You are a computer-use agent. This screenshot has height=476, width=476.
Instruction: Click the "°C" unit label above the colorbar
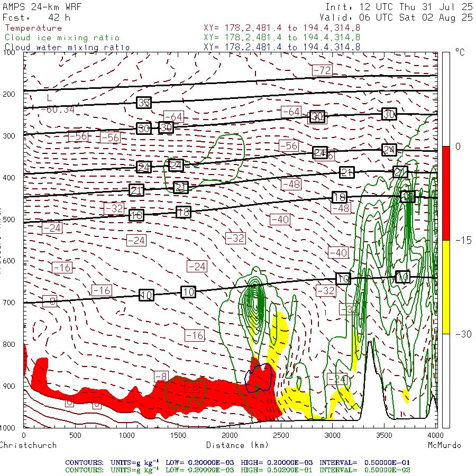[460, 52]
